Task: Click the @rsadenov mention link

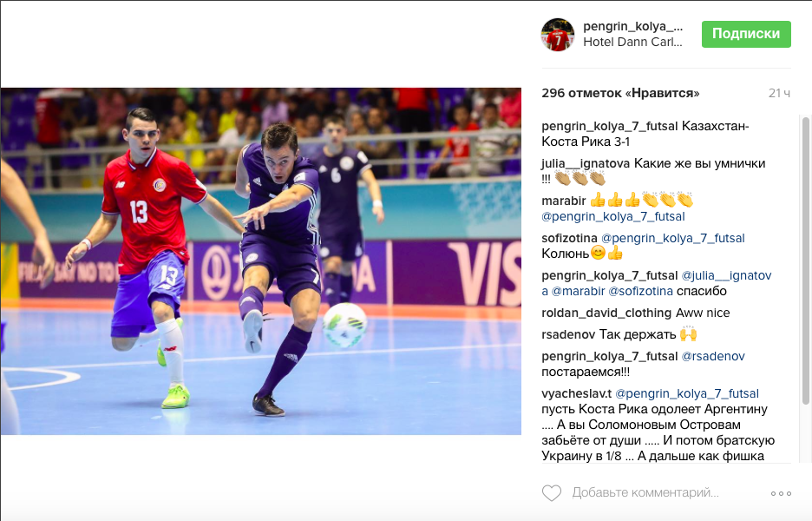Action: [713, 356]
